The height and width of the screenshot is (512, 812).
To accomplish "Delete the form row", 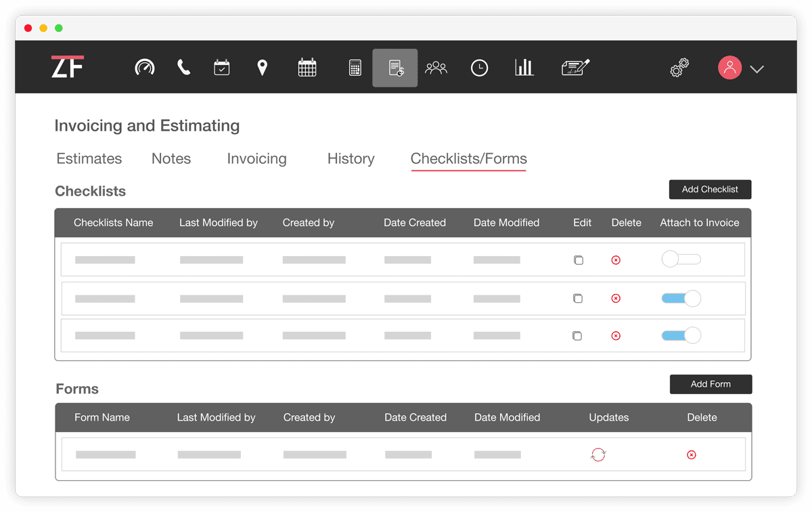I will (x=692, y=454).
